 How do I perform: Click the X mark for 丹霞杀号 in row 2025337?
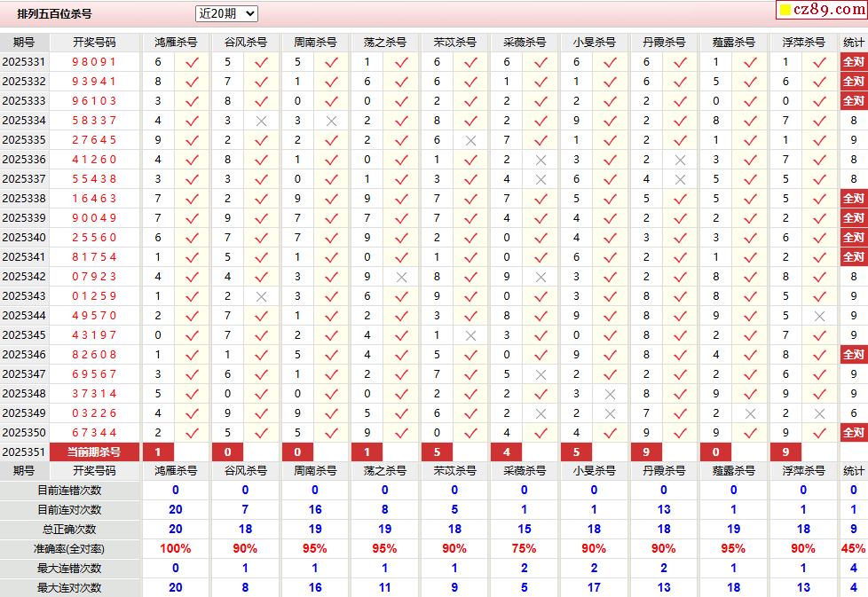tap(681, 179)
